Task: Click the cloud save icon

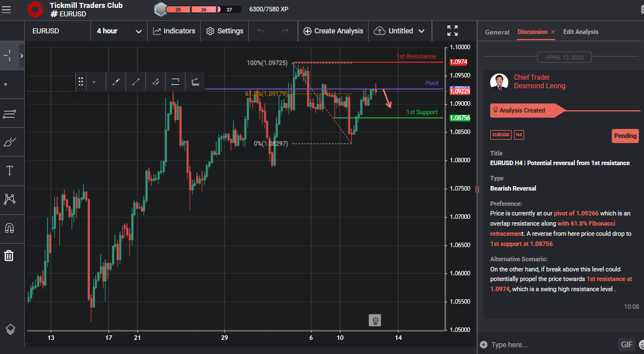Action: 379,31
